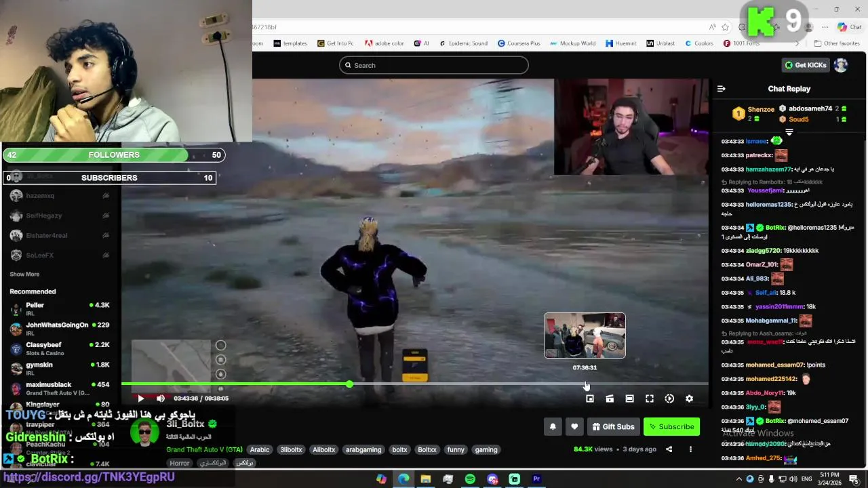Select the funny tag
Screen dimensions: 868x488
tap(456, 449)
